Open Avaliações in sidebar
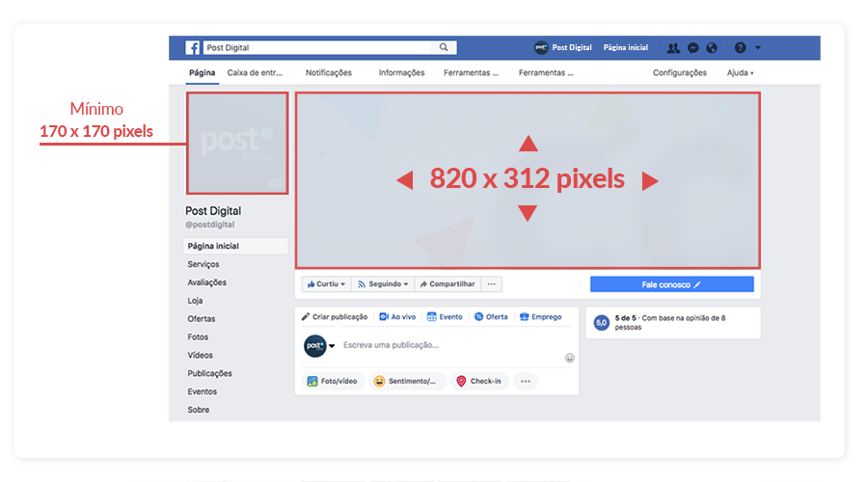This screenshot has height=482, width=868. 207,282
